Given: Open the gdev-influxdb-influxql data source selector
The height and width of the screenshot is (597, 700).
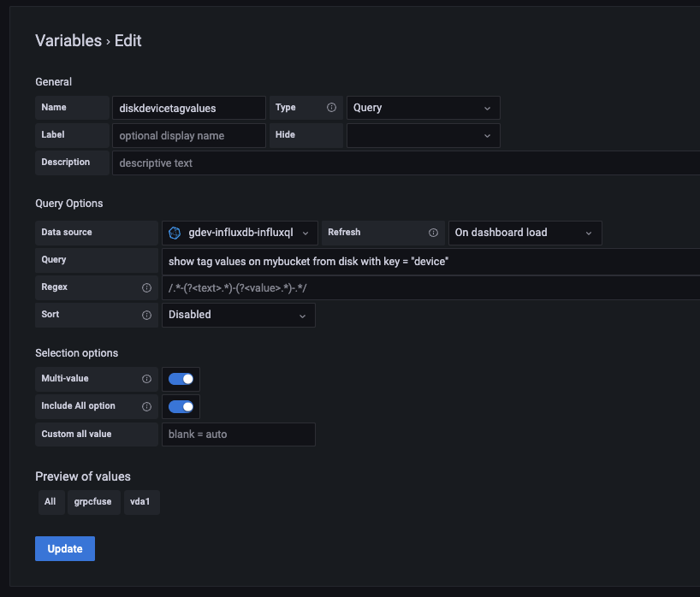Looking at the screenshot, I should 238,232.
